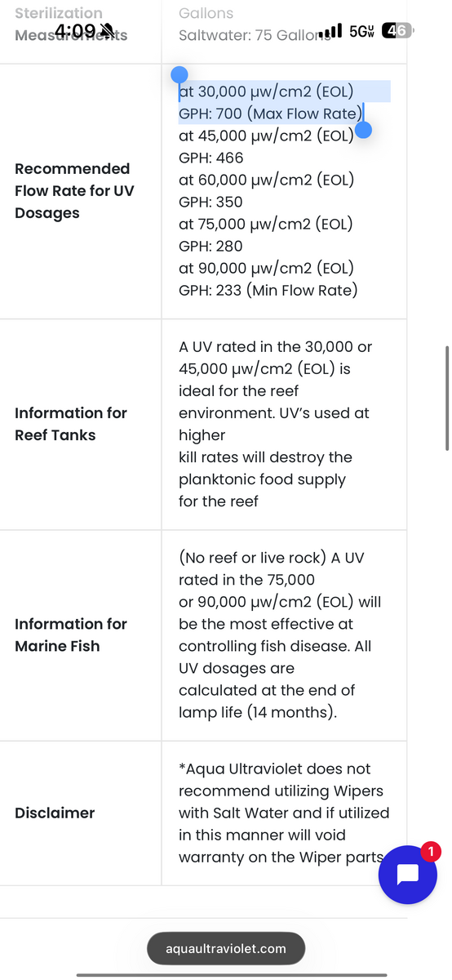The height and width of the screenshot is (980, 452).
Task: Tap the cellular signal bars icon
Action: point(330,31)
